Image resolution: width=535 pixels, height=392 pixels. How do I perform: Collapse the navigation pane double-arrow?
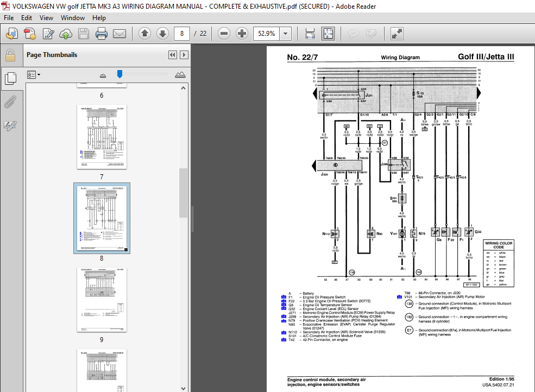click(173, 55)
